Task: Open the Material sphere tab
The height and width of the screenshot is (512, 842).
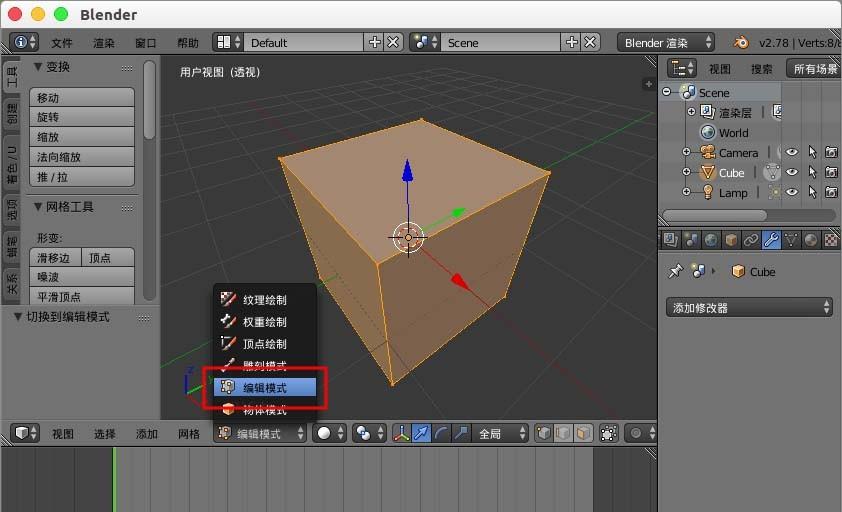Action: coord(811,240)
